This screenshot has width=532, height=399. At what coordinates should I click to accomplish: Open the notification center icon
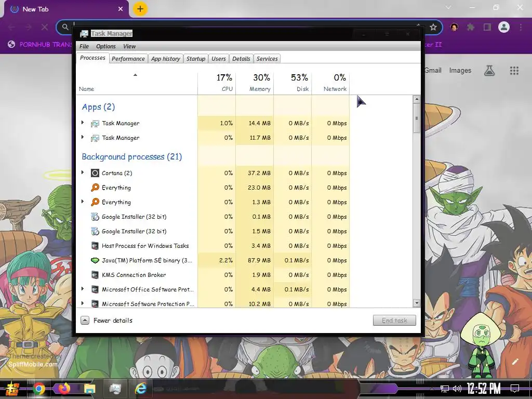[515, 389]
